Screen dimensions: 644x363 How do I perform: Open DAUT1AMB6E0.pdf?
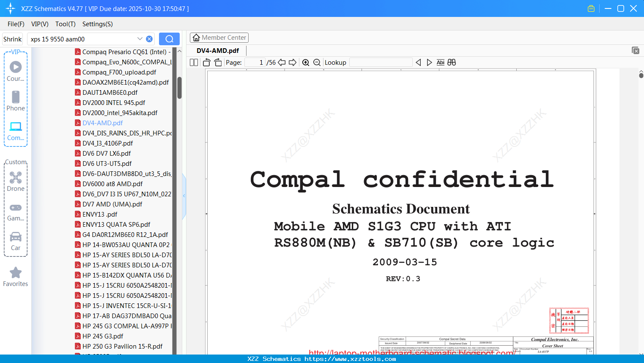pos(106,93)
